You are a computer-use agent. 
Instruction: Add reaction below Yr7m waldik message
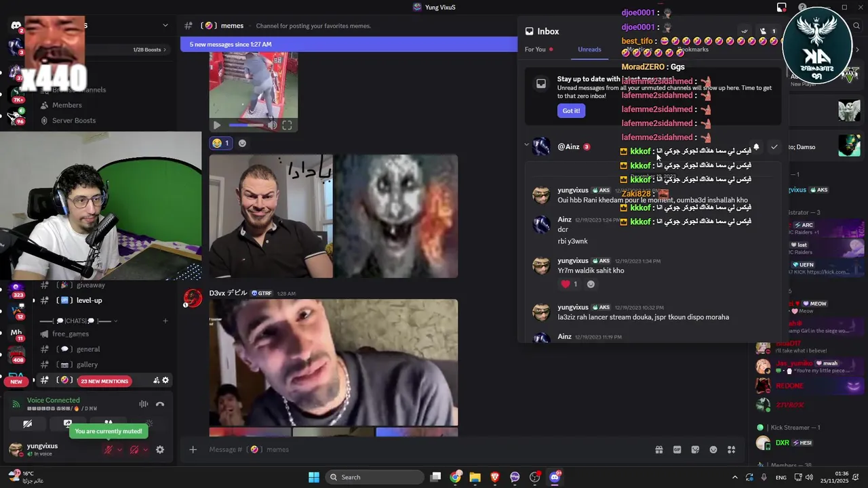click(x=591, y=284)
